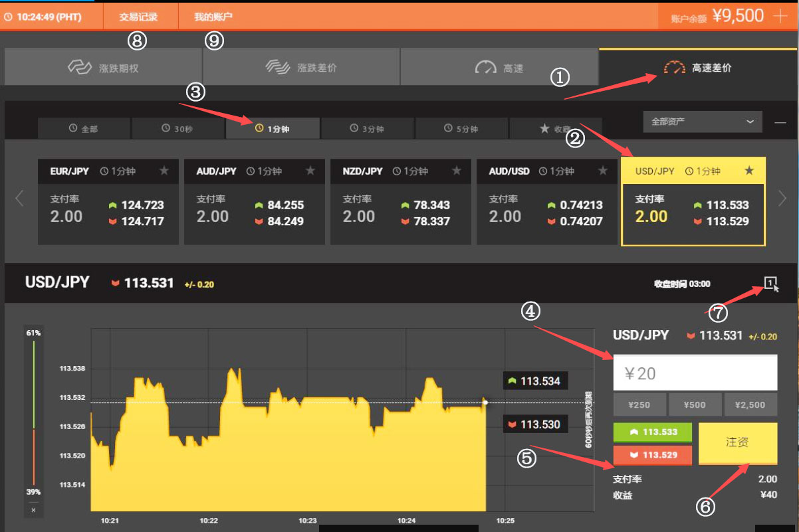
Task: Click the star on the selected USD/JPY card
Action: click(749, 171)
